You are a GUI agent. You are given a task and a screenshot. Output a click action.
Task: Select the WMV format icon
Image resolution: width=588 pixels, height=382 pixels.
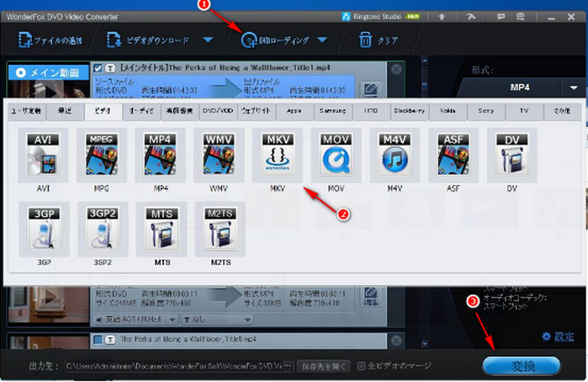[219, 155]
